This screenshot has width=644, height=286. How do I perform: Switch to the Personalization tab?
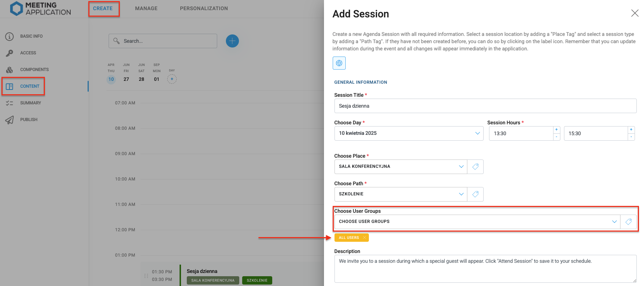(204, 8)
